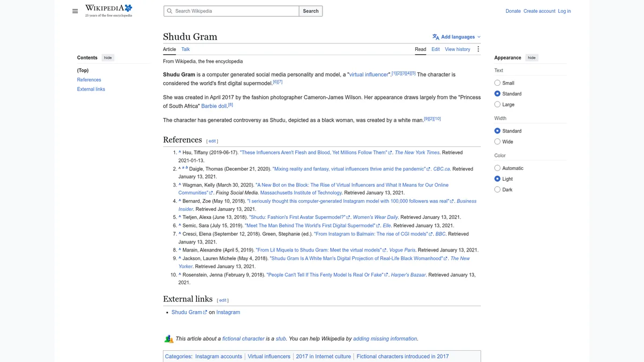Click the magnifier icon in the search box

tap(170, 11)
